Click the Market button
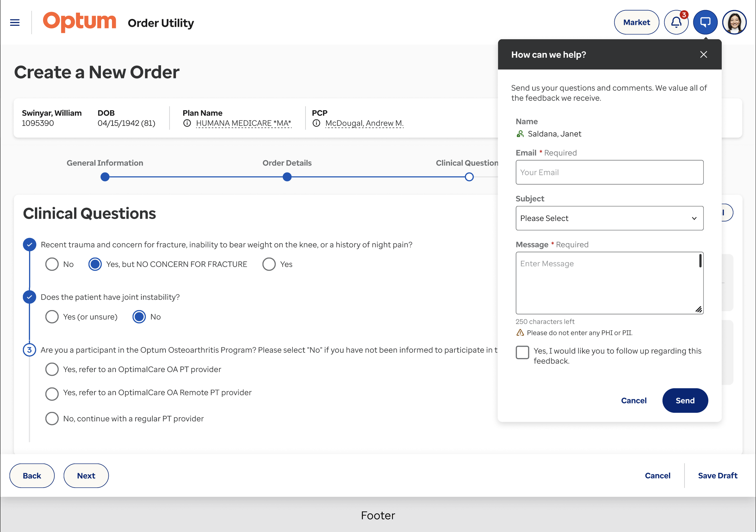 pos(637,23)
